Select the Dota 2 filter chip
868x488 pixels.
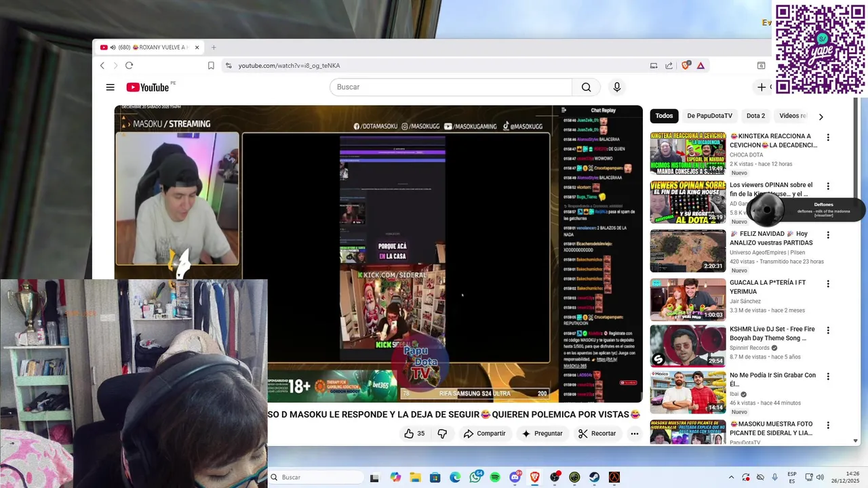pos(755,116)
